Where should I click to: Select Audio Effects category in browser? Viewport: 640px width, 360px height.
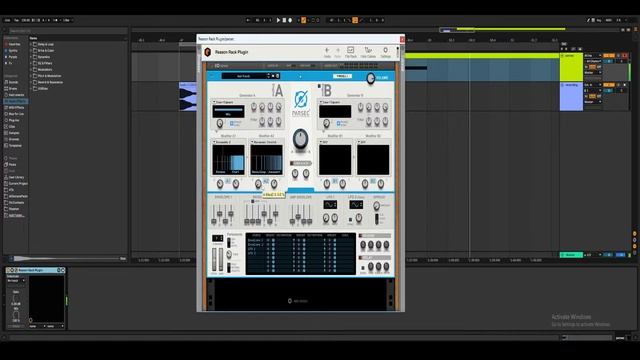tap(15, 101)
